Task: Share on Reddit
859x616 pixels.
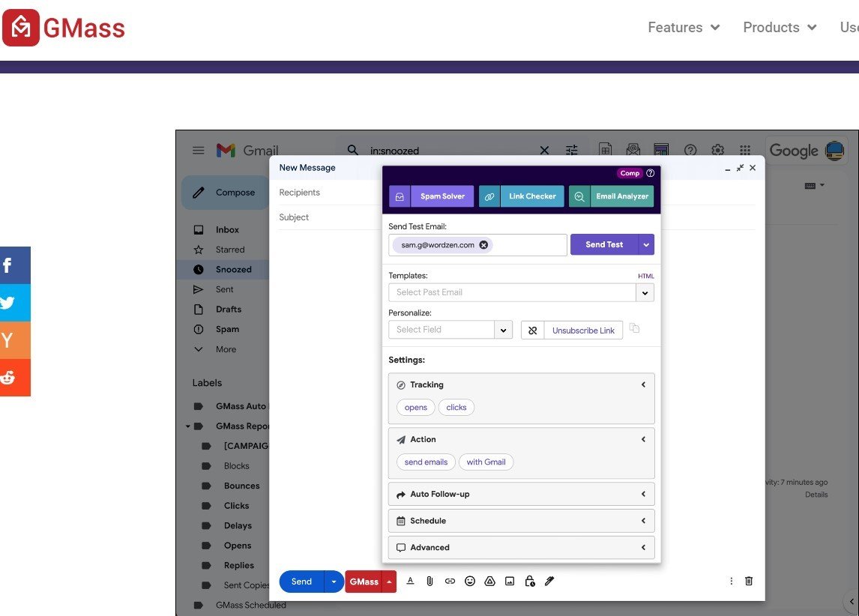Action: click(15, 377)
